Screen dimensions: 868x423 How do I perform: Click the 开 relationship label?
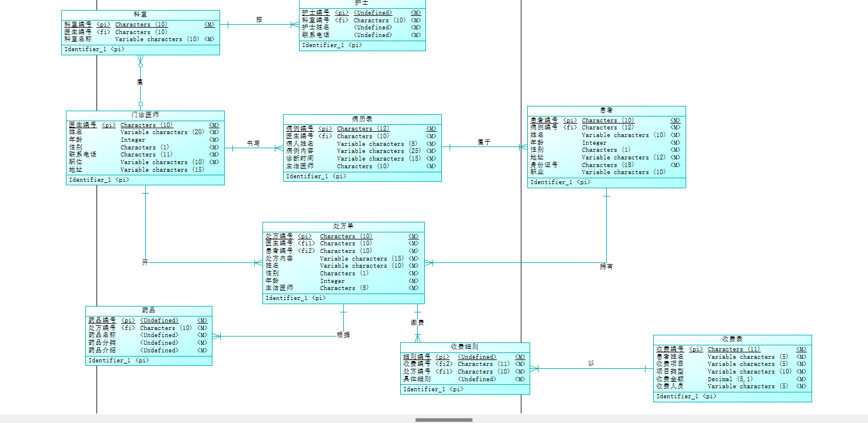(145, 262)
